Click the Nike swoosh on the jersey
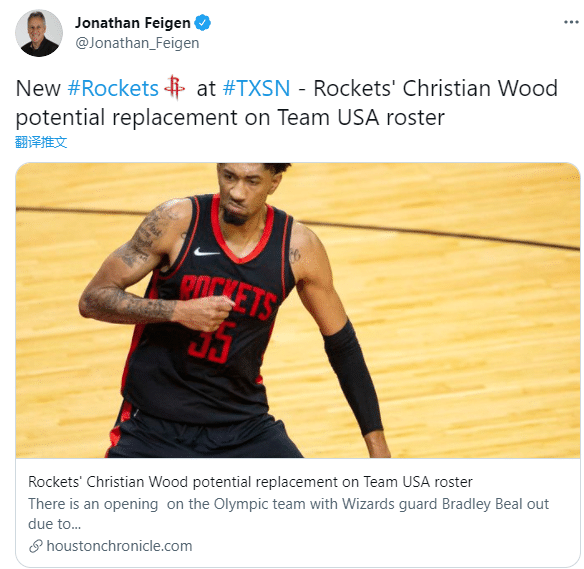Image resolution: width=584 pixels, height=569 pixels. [206, 252]
